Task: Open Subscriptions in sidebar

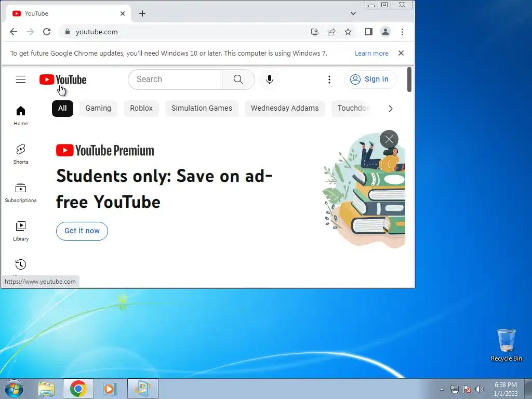Action: pos(21,193)
